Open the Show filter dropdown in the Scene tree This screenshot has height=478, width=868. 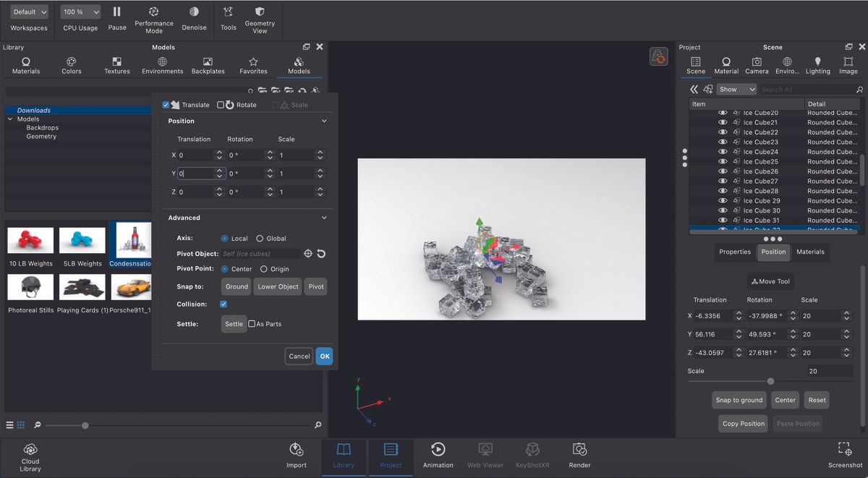coord(736,88)
